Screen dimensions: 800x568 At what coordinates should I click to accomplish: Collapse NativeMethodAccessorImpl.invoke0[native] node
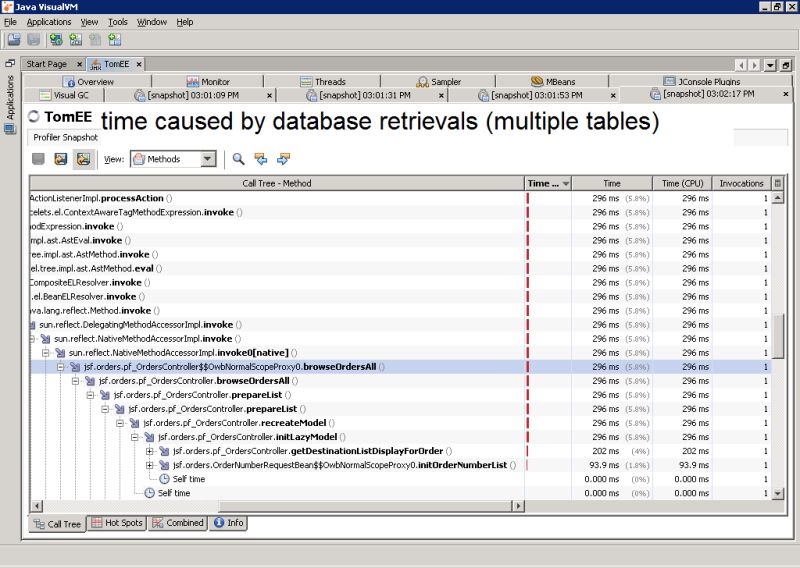click(x=45, y=353)
